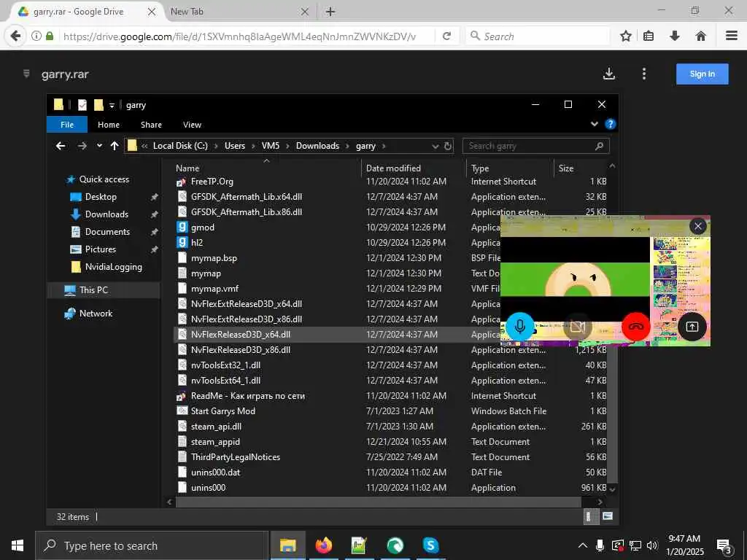Open the File ribbon tab

point(67,125)
